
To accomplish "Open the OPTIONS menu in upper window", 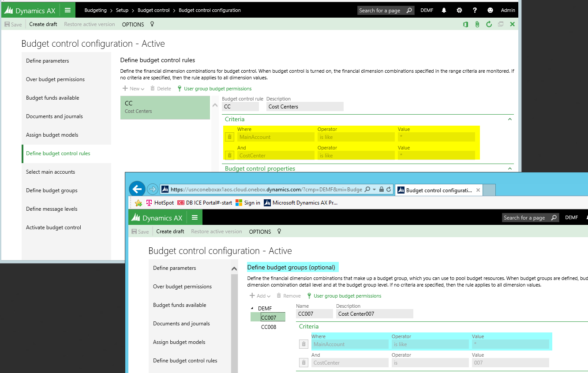I will (x=133, y=24).
